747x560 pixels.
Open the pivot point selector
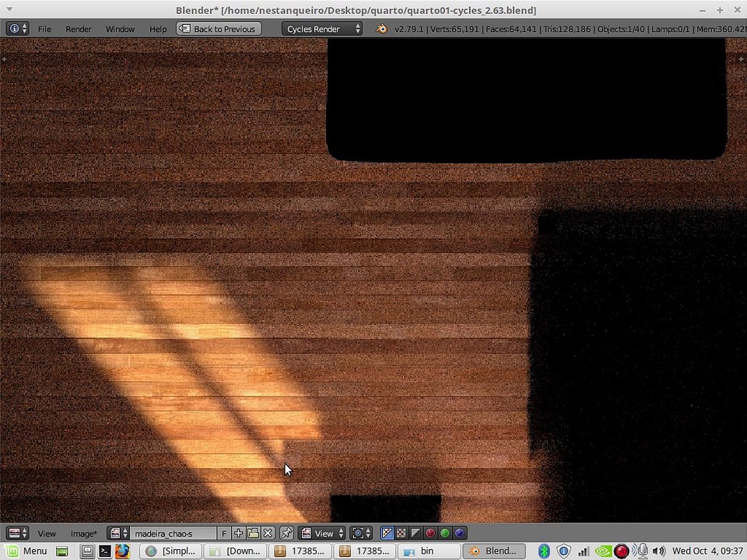point(360,534)
